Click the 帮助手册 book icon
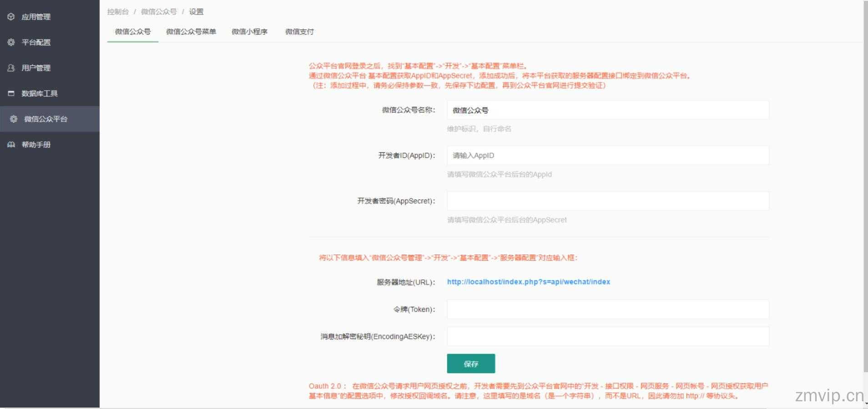Viewport: 868px width, 409px height. click(11, 145)
